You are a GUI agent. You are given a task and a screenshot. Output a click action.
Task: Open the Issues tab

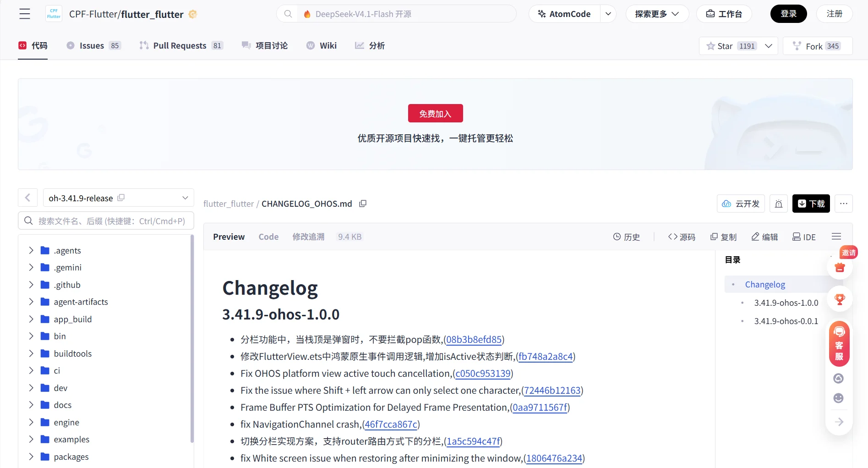pos(93,45)
